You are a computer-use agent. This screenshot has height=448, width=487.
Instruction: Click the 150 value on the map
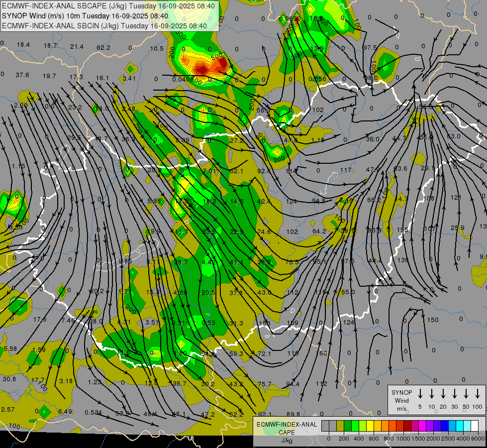point(433,320)
